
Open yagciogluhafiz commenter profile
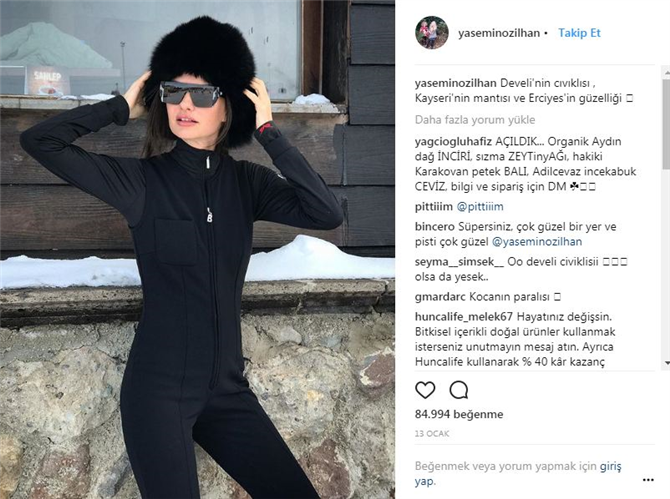pyautogui.click(x=453, y=141)
